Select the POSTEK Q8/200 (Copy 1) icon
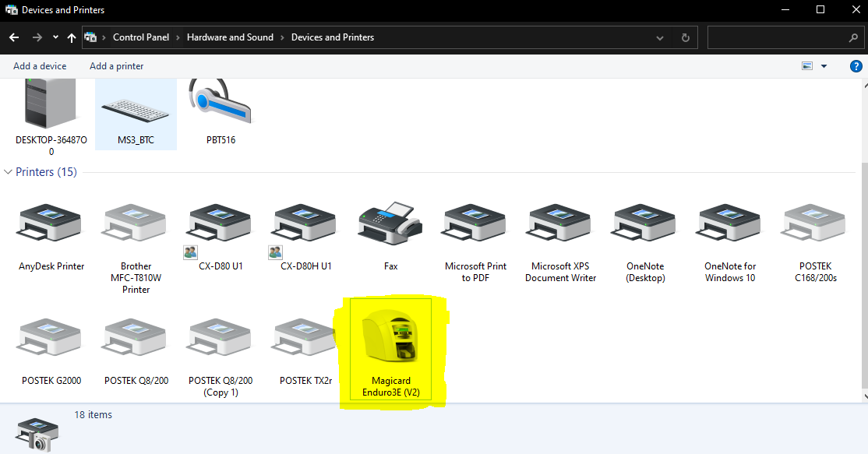 (219, 336)
